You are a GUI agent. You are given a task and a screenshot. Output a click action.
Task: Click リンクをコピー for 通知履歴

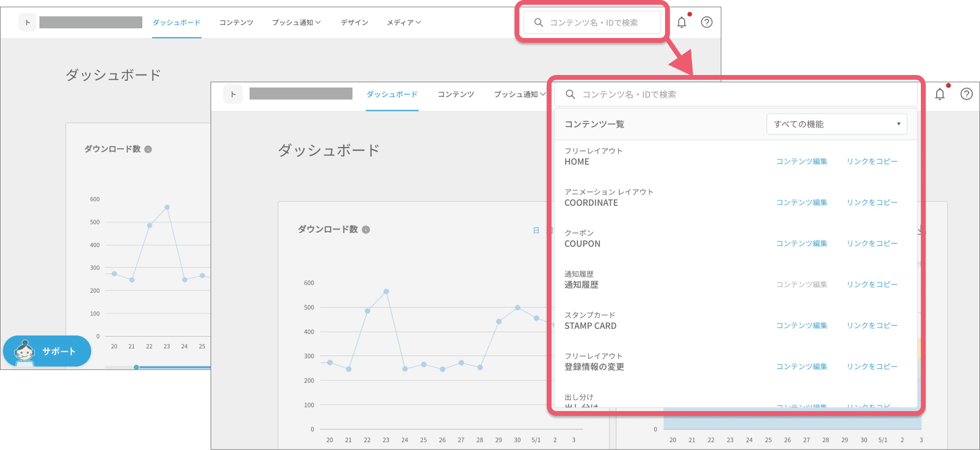(872, 284)
